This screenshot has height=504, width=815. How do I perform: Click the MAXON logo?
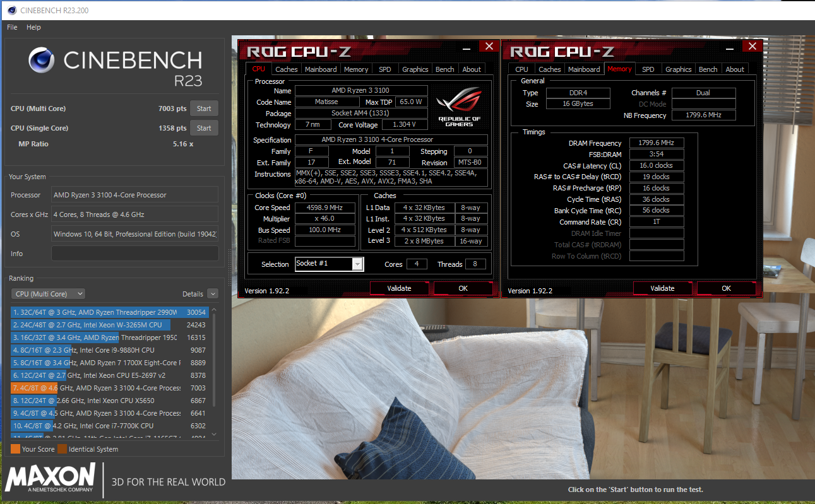click(50, 478)
